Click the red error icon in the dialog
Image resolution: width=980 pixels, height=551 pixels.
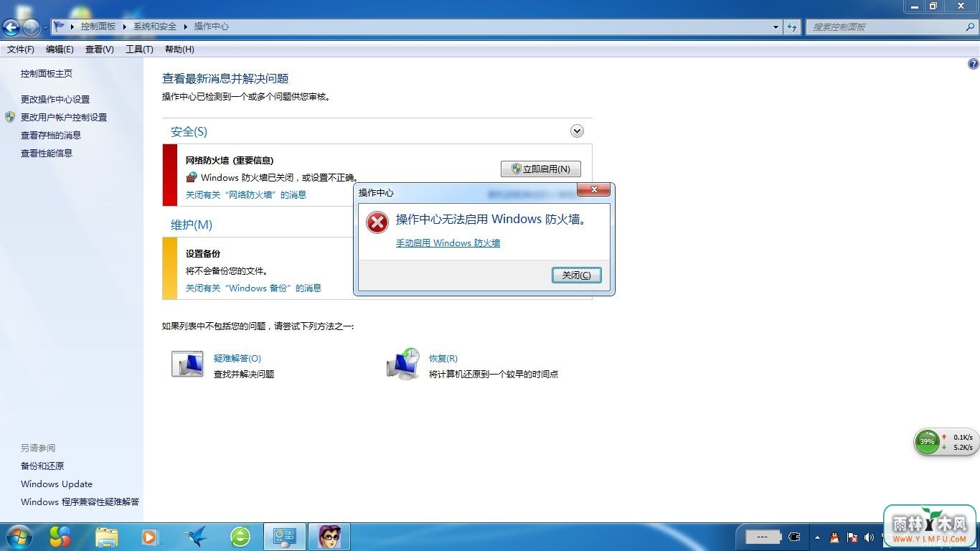(x=377, y=222)
